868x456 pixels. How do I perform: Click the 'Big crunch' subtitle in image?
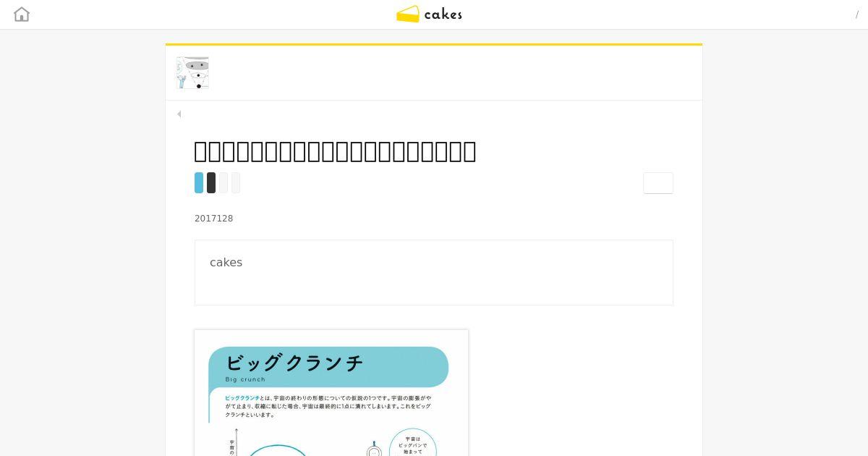[245, 379]
